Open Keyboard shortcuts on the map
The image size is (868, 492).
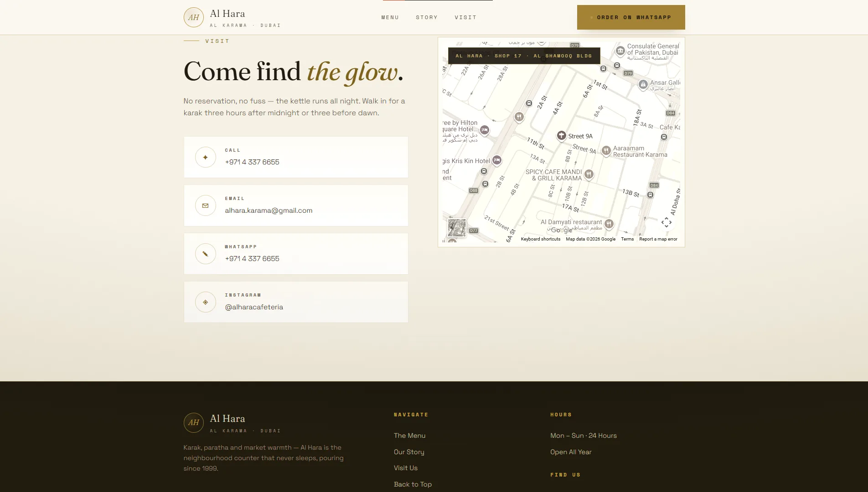(x=541, y=239)
